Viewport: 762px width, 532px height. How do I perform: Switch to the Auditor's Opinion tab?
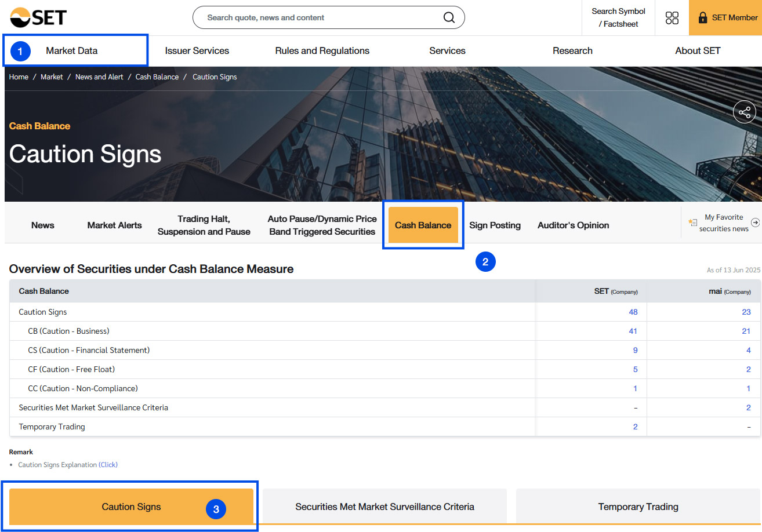point(573,225)
